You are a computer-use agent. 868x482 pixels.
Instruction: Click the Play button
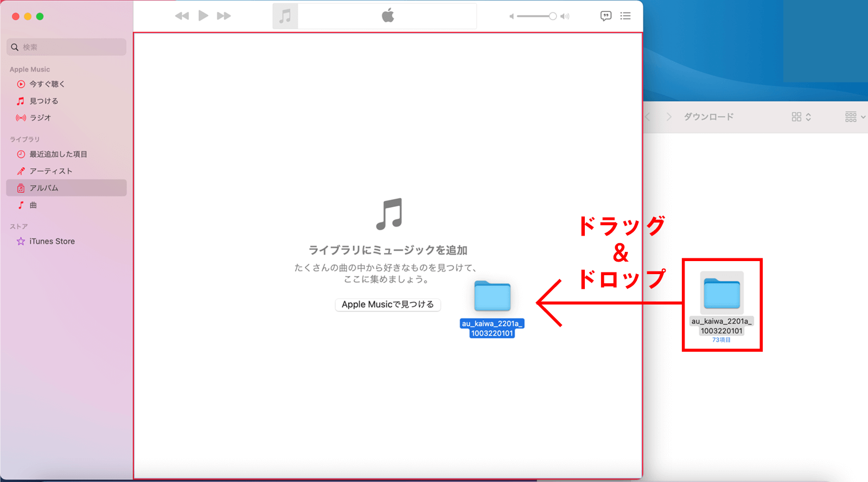click(203, 16)
